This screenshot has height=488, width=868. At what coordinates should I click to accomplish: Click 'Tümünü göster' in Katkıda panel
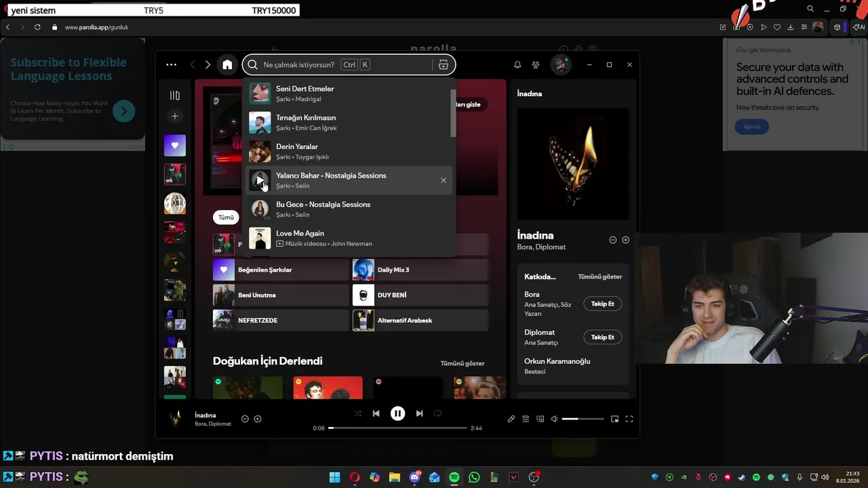[599, 277]
